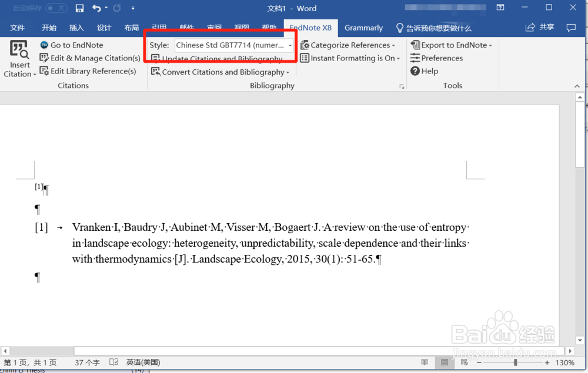Collapse the ribbon with chevron

tap(577, 86)
